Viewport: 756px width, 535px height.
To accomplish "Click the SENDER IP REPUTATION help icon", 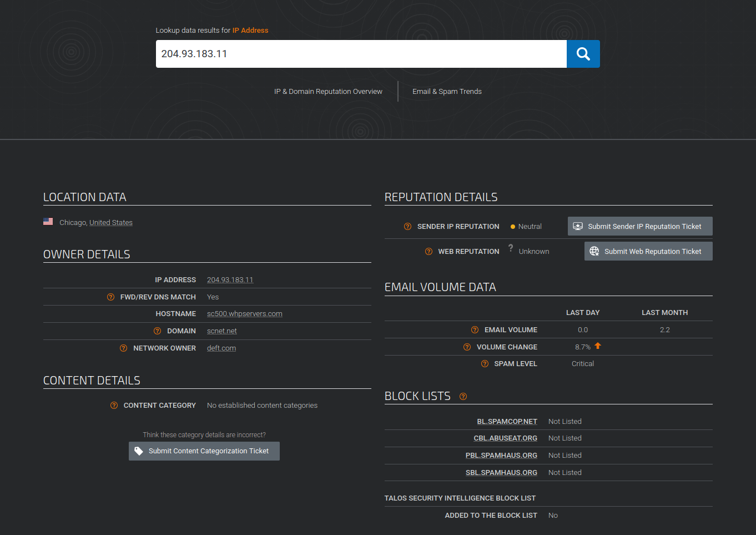I will click(407, 226).
